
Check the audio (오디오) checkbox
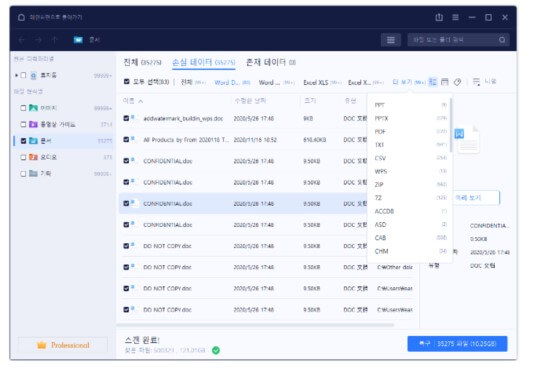click(23, 157)
